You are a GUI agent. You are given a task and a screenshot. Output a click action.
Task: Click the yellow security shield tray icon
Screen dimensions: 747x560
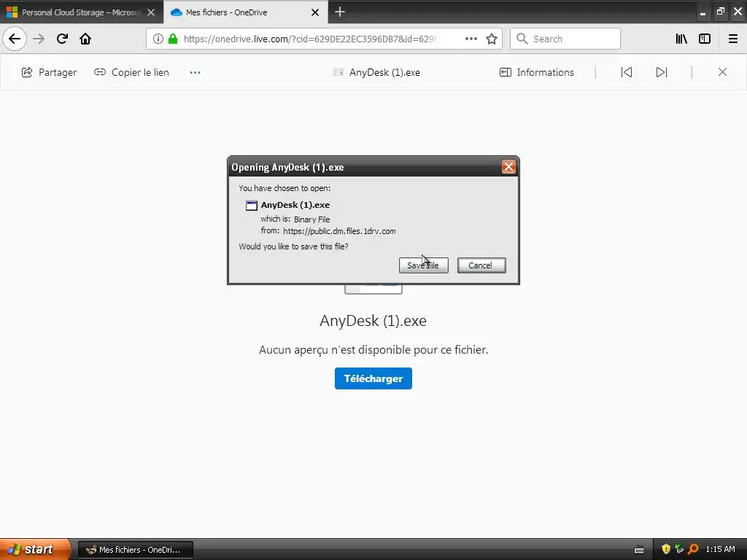(x=666, y=549)
